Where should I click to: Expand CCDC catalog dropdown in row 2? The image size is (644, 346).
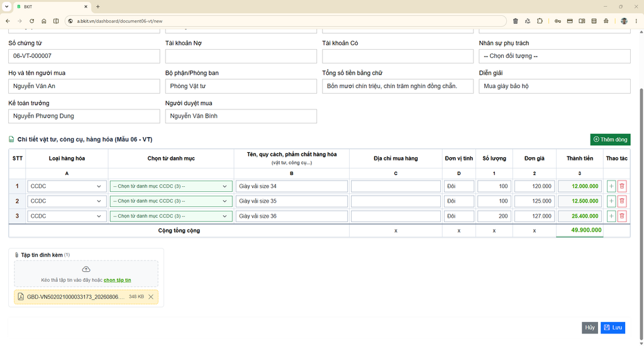[171, 201]
